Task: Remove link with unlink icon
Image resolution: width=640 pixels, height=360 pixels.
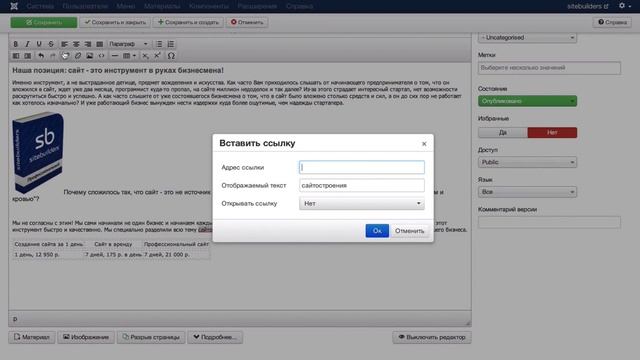Action: point(78,56)
